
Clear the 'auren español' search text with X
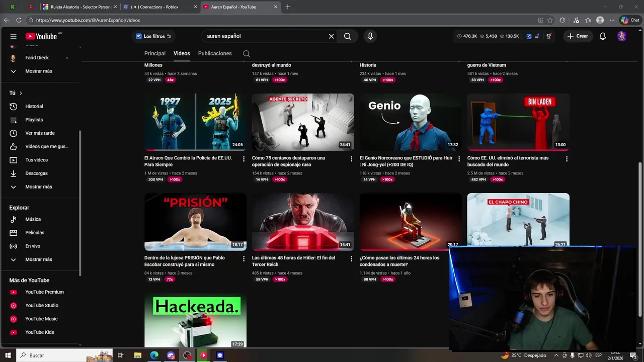point(331,36)
